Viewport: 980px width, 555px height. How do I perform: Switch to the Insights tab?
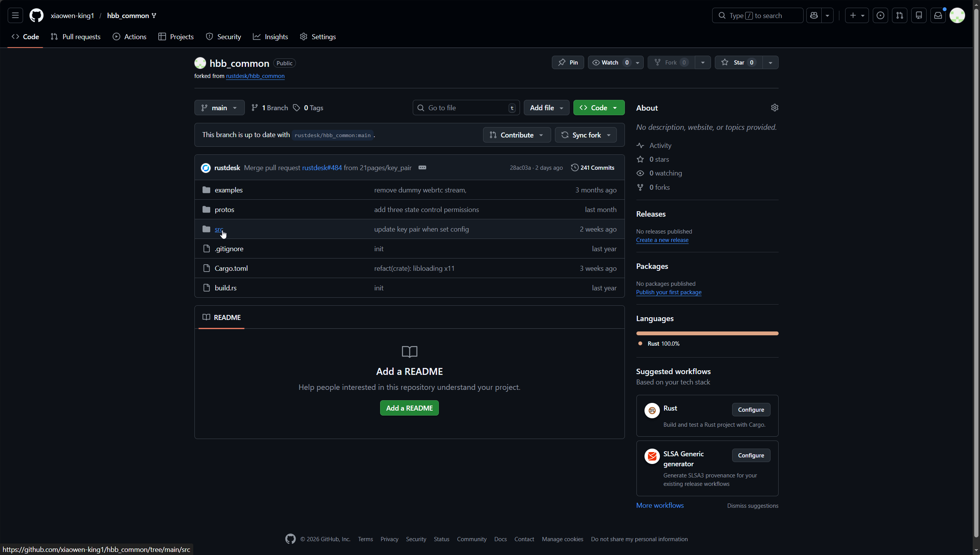pos(271,36)
